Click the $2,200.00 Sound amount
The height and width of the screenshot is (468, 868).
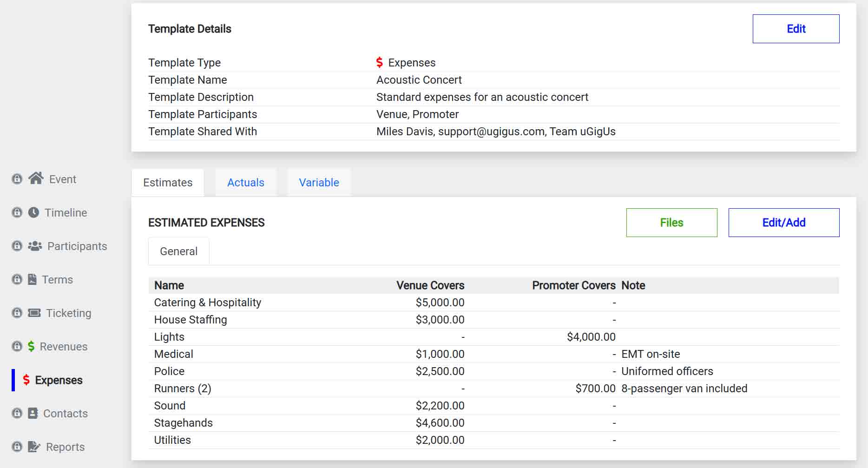tap(440, 406)
